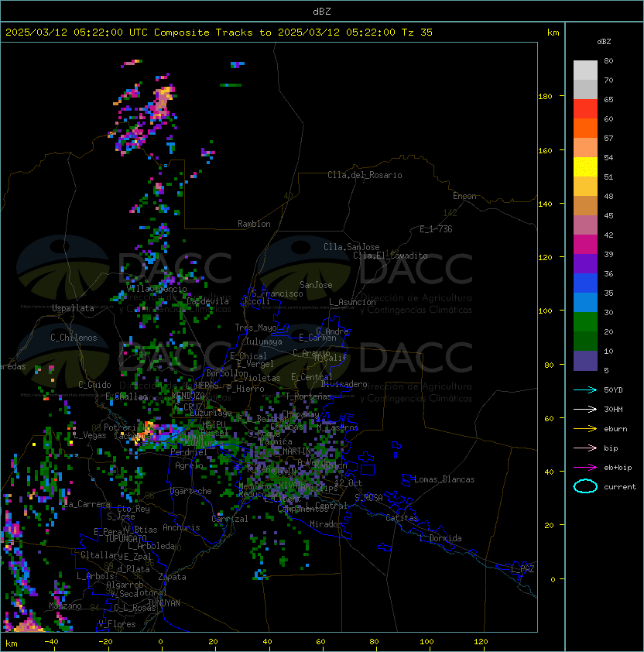Click the 'La_Carrera' map label
644x652 pixels.
pyautogui.click(x=87, y=504)
